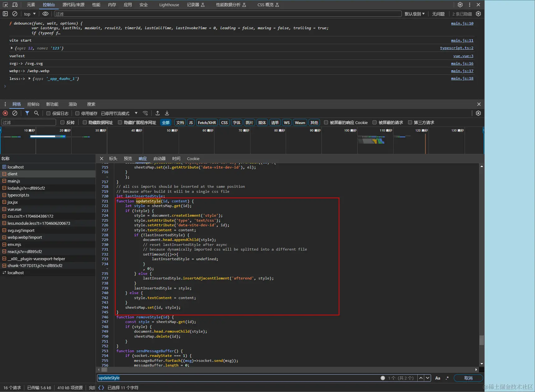Pretty-print response with curly braces icon
The height and width of the screenshot is (392, 535).
pos(101,388)
